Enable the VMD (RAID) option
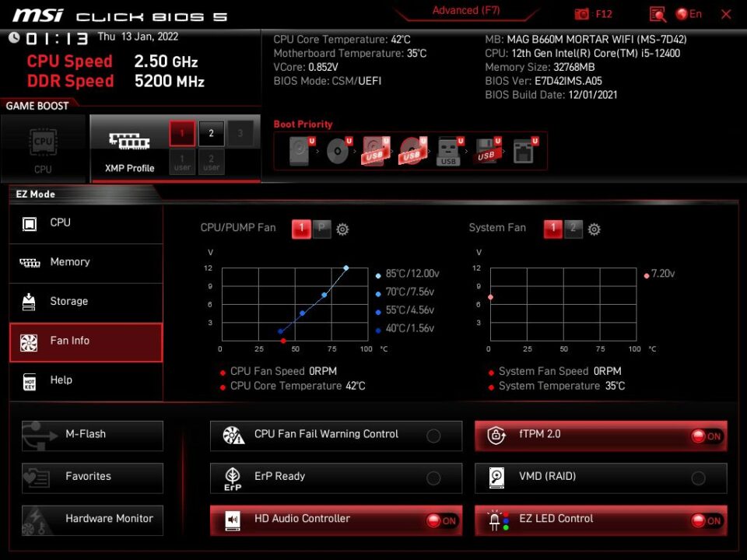 click(698, 478)
